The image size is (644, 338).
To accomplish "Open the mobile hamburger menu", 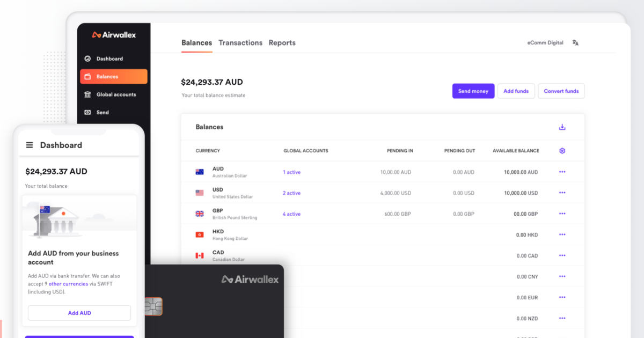I will 30,145.
